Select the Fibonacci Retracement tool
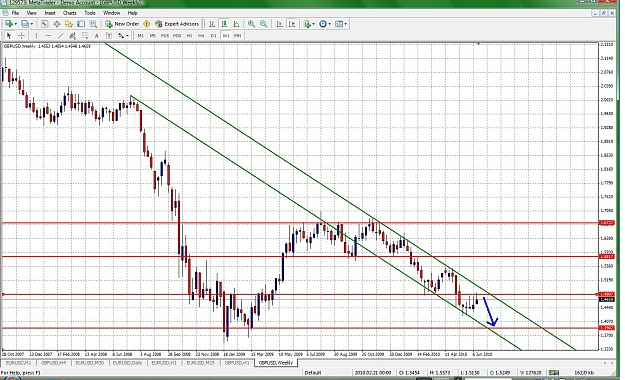This screenshot has width=625, height=380. point(85,36)
